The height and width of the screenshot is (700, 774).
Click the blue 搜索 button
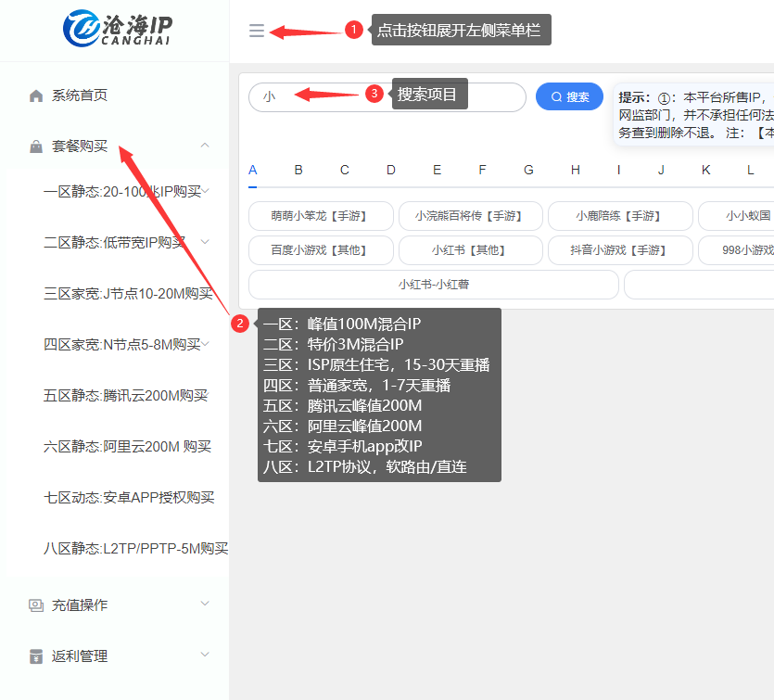(x=569, y=96)
